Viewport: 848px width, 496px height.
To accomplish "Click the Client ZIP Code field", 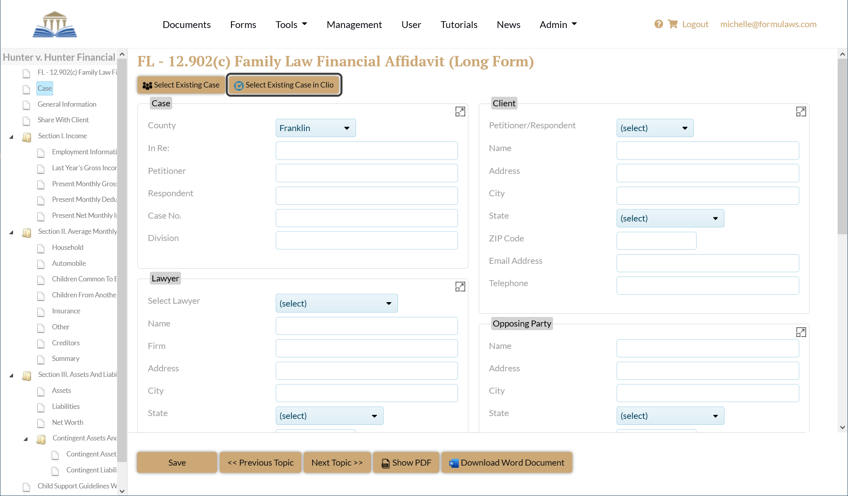I will coord(656,241).
